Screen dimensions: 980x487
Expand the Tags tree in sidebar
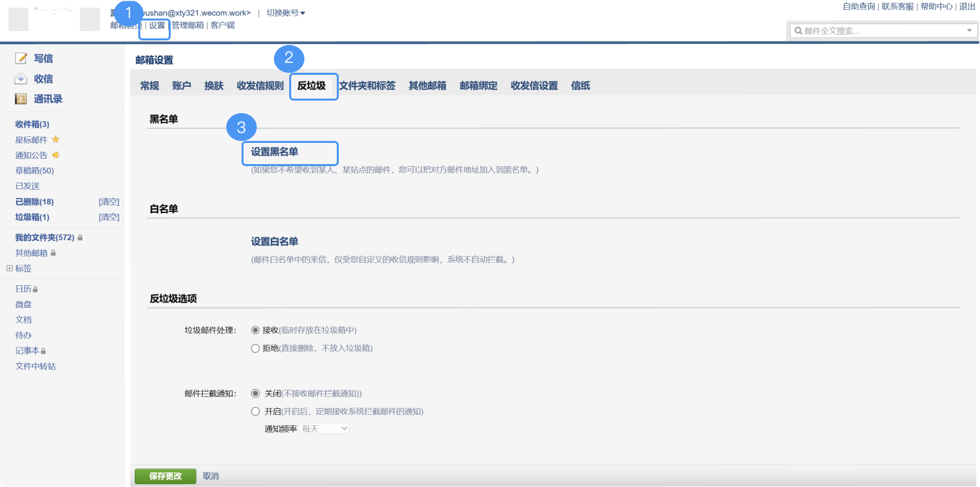[9, 269]
